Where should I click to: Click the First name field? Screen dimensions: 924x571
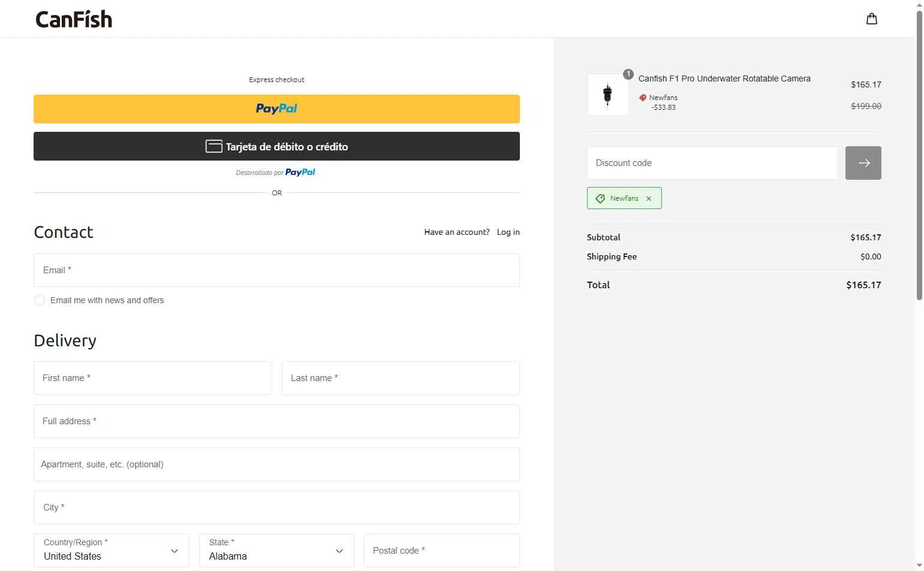(x=153, y=378)
